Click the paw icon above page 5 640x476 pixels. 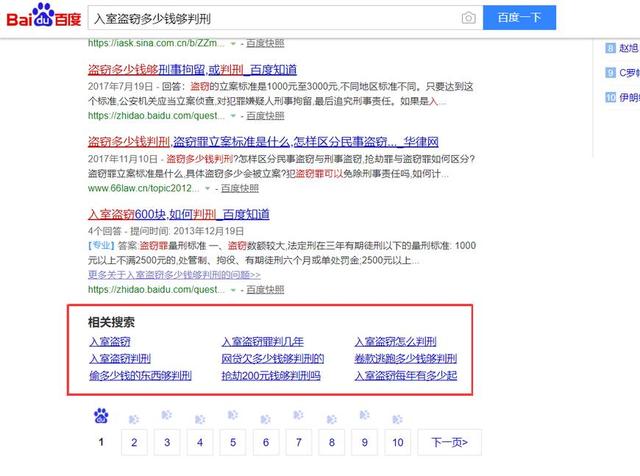pos(233,415)
